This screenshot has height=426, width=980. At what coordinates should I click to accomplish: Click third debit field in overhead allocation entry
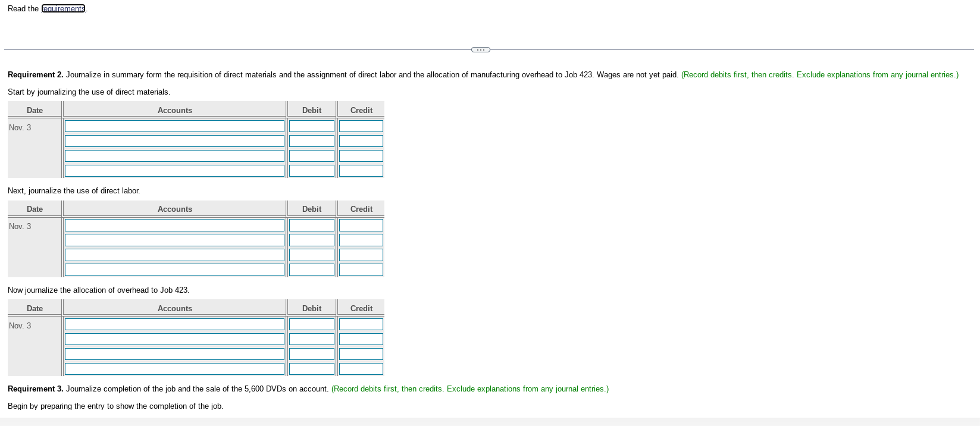click(312, 354)
